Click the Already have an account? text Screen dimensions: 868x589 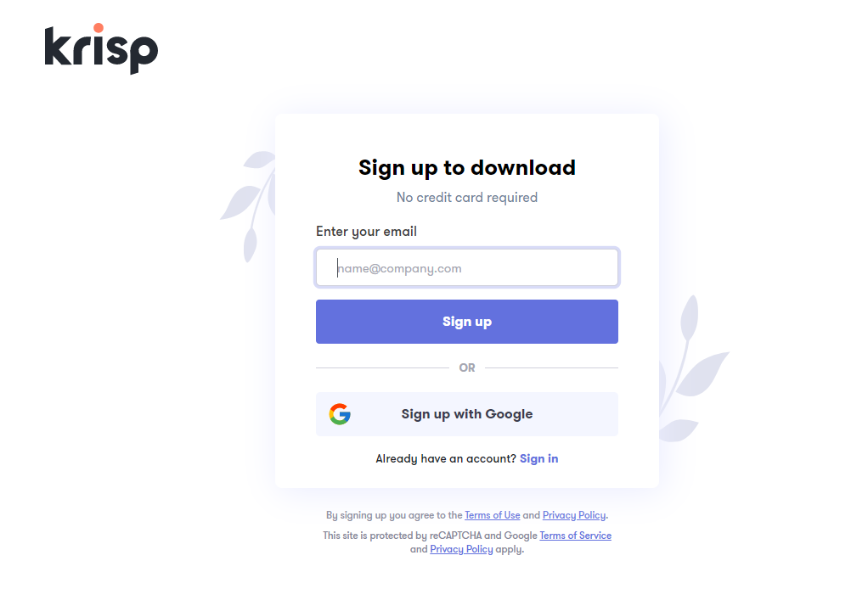446,458
